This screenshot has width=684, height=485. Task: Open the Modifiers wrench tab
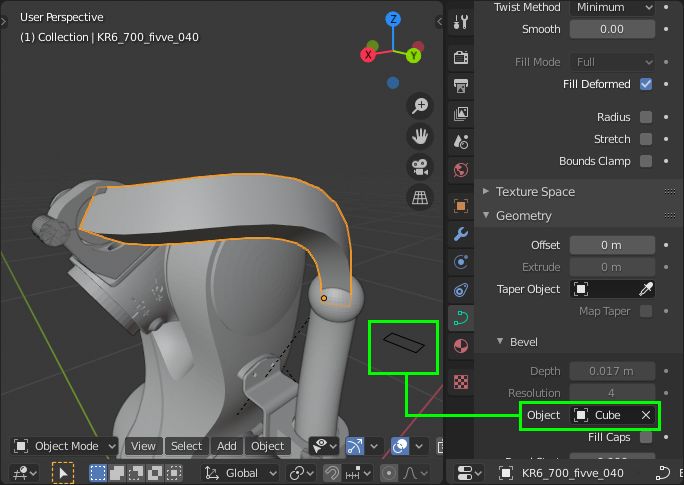coord(461,234)
